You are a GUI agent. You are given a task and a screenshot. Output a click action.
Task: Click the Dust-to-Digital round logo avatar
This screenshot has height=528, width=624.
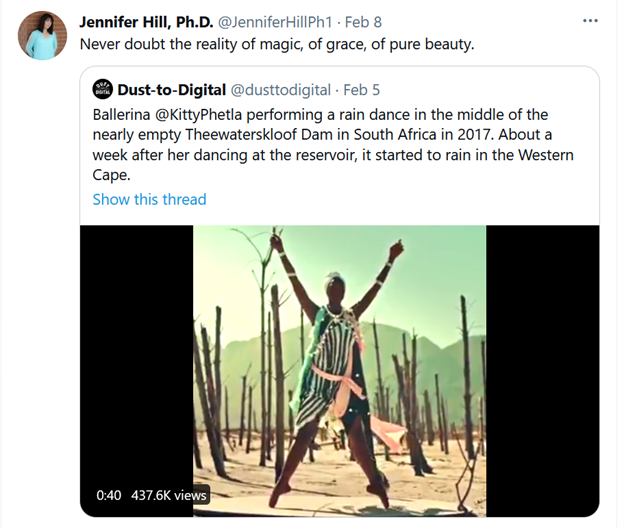point(103,89)
